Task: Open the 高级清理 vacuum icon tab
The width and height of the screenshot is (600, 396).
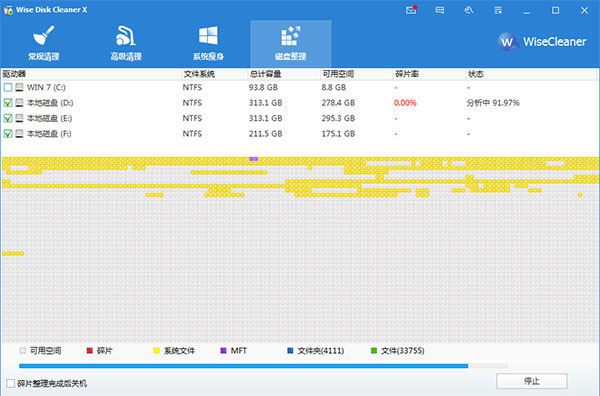Action: (x=126, y=44)
